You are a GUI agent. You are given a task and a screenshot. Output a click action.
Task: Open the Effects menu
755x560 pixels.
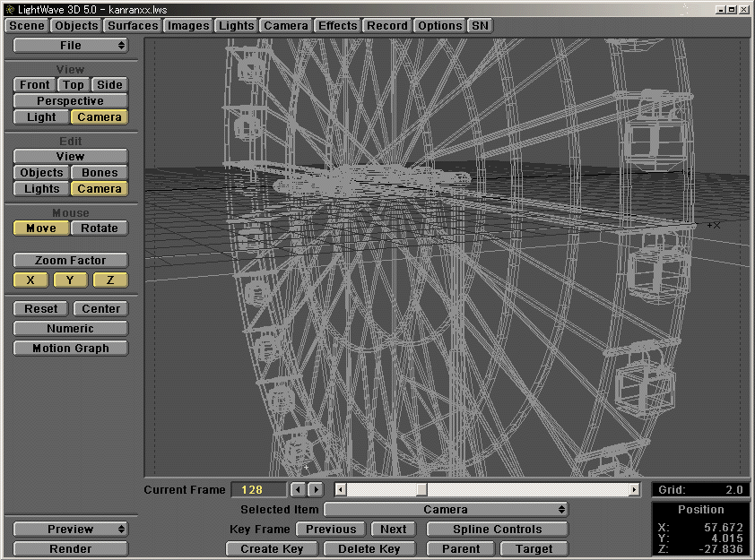pos(337,25)
